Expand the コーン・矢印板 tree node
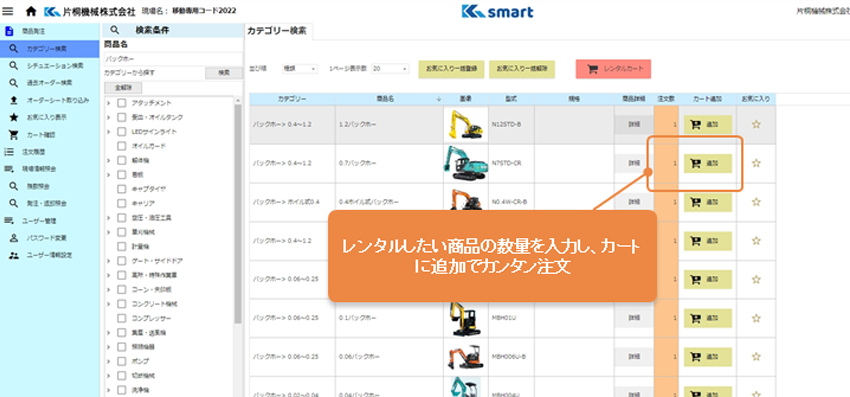Viewport: 850px width, 397px height. (x=109, y=289)
